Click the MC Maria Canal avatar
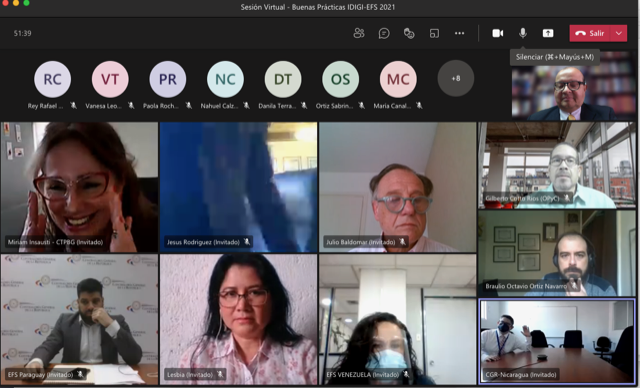 point(398,79)
